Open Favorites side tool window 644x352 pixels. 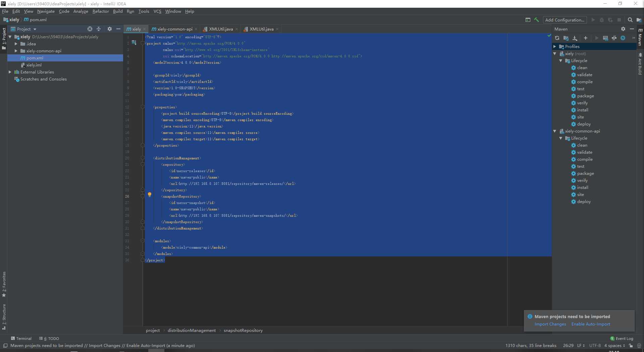pos(4,284)
